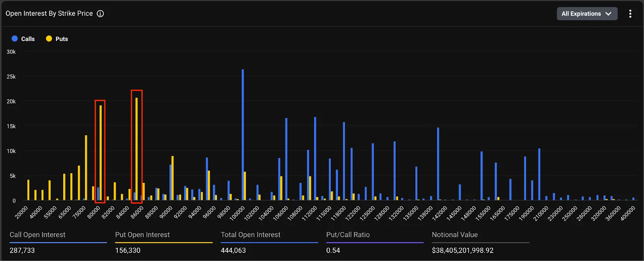The width and height of the screenshot is (644, 261).
Task: Click the red-boxed put bar at 80000
Action: point(101,153)
